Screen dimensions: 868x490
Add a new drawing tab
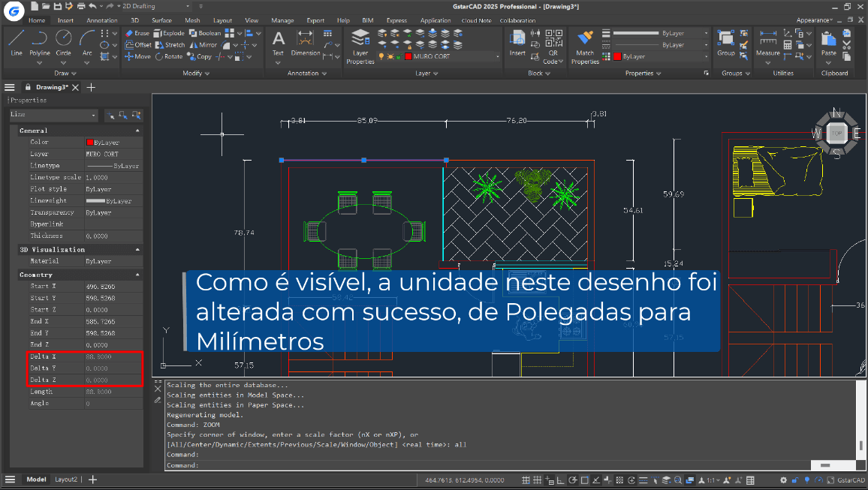pyautogui.click(x=92, y=87)
